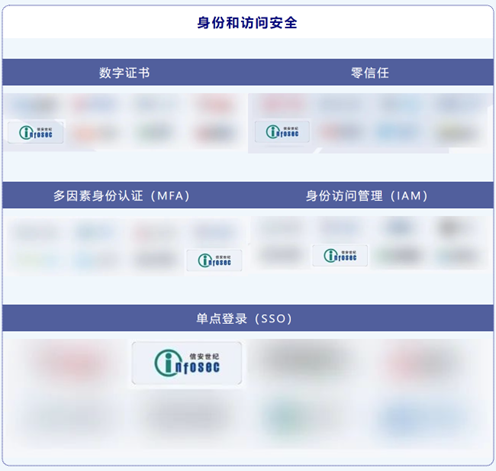Viewport: 496px width, 471px height.
Task: Open the 身份访问管理 (IAM) header
Action: 367,196
